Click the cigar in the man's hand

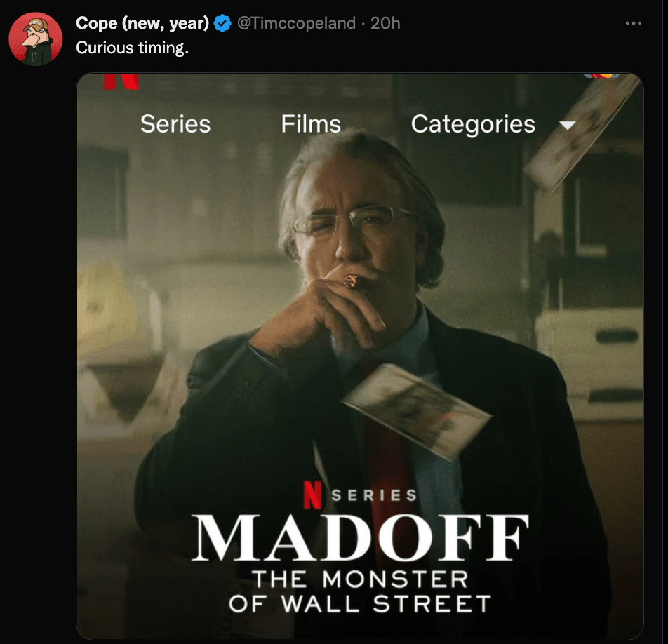[350, 282]
